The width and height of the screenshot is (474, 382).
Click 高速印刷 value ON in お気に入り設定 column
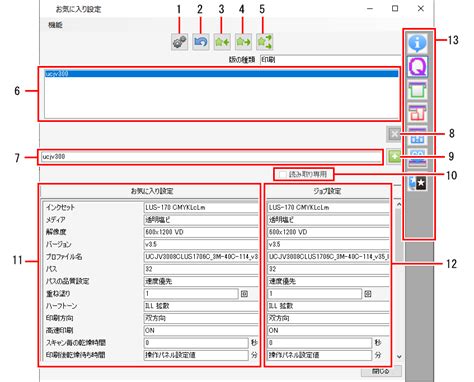click(x=201, y=331)
